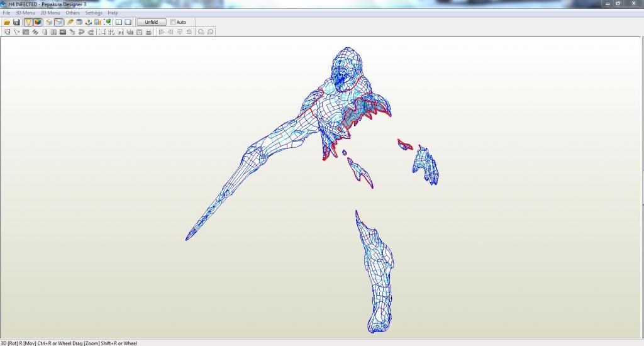Toggle the colored cube texture display button

click(x=37, y=22)
